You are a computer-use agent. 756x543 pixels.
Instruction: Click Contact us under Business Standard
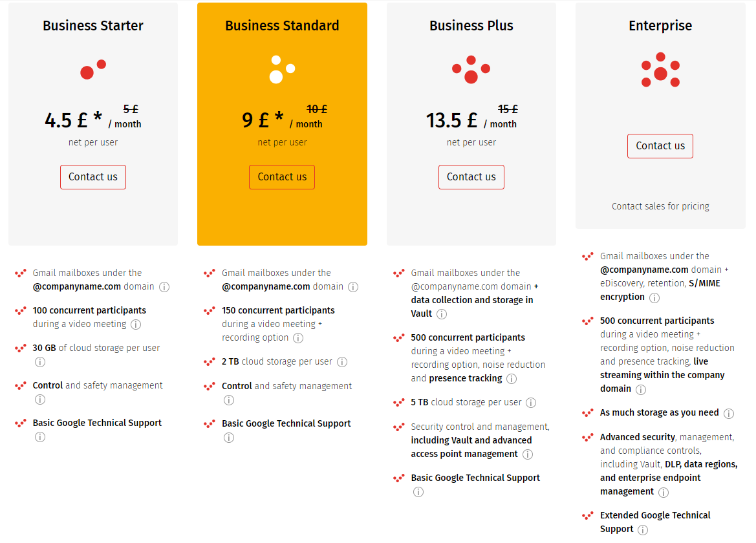point(282,177)
